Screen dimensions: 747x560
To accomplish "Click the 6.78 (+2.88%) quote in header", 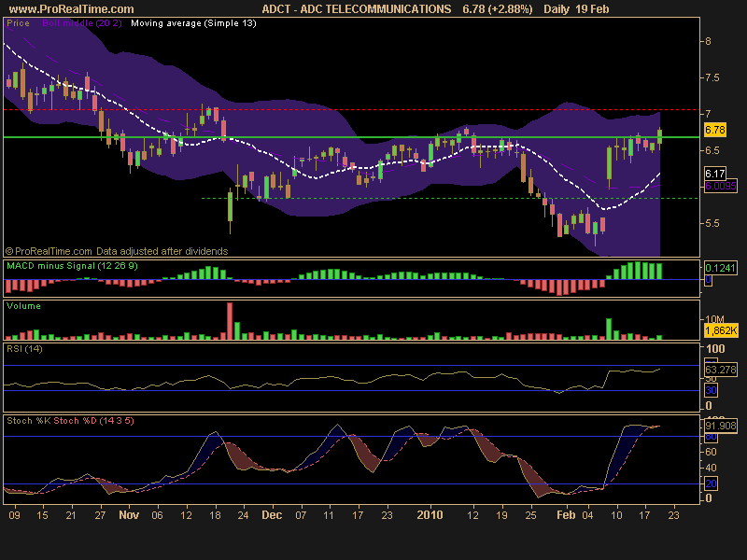I will (x=498, y=8).
